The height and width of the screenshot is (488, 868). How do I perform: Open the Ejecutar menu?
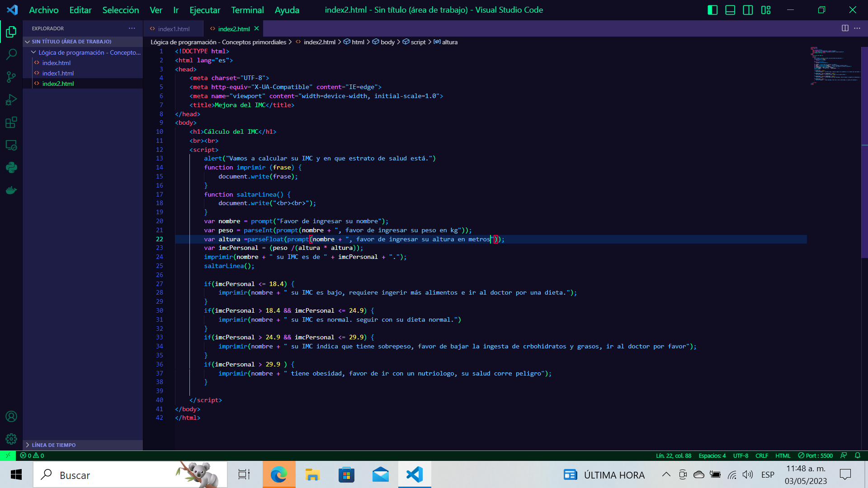205,10
